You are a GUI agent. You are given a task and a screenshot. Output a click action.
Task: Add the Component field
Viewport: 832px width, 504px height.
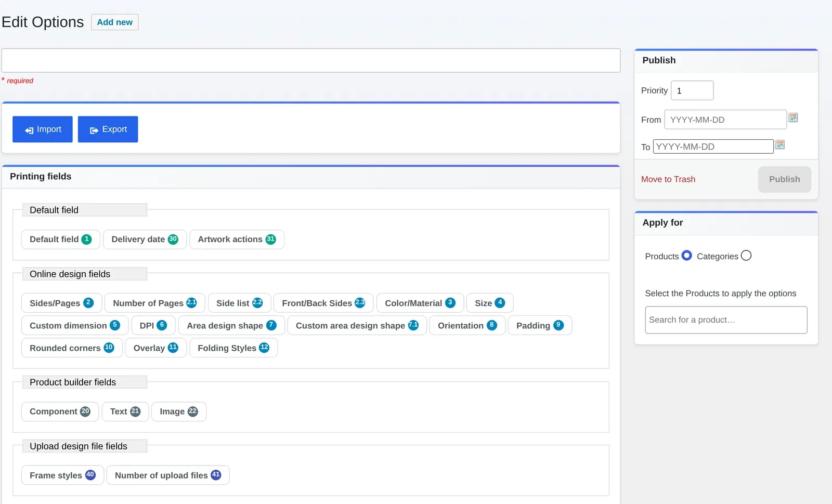click(x=60, y=412)
